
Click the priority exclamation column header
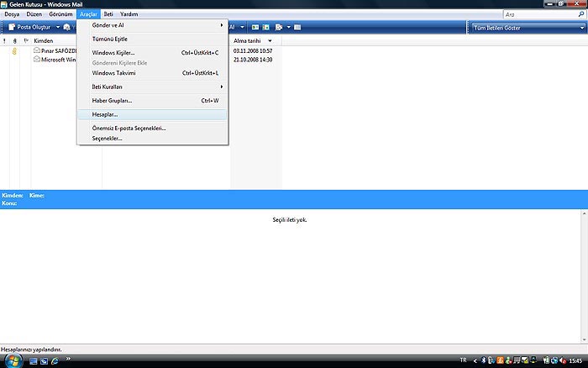(x=4, y=40)
